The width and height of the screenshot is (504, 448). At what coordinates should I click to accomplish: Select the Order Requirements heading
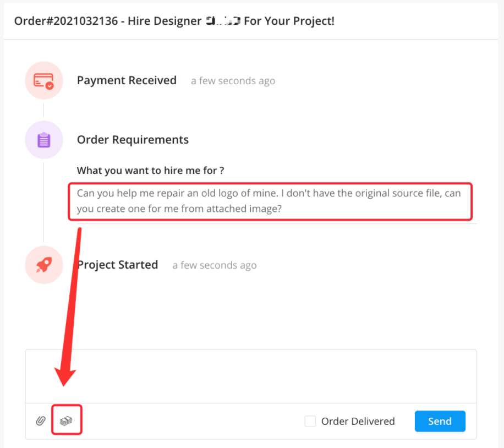point(133,140)
